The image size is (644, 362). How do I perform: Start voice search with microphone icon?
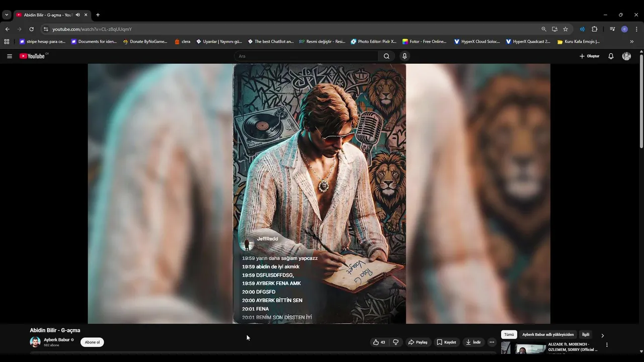click(x=405, y=56)
